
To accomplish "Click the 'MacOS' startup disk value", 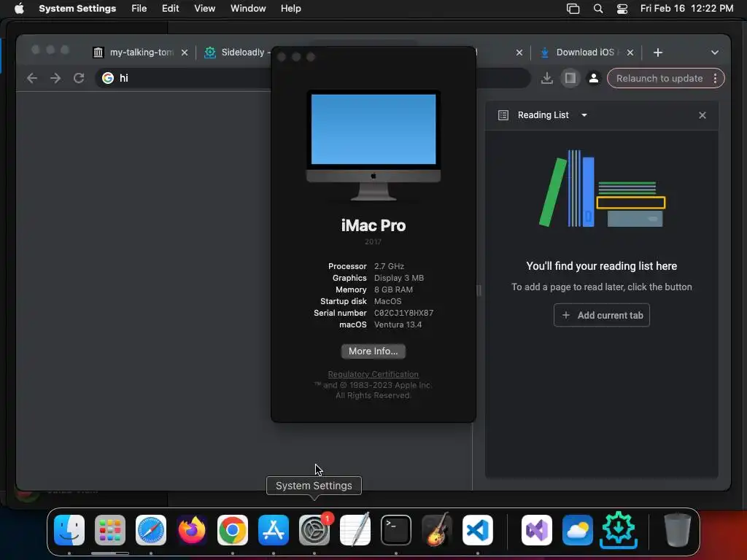I will (388, 301).
